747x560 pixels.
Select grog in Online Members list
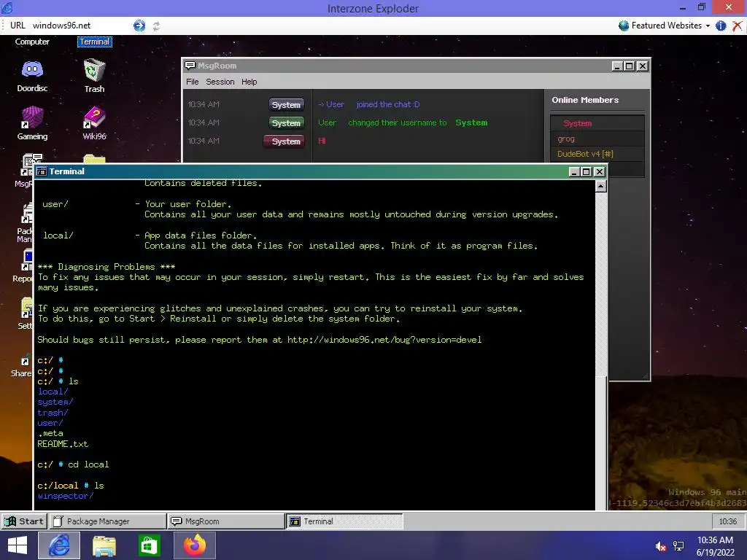coord(597,139)
